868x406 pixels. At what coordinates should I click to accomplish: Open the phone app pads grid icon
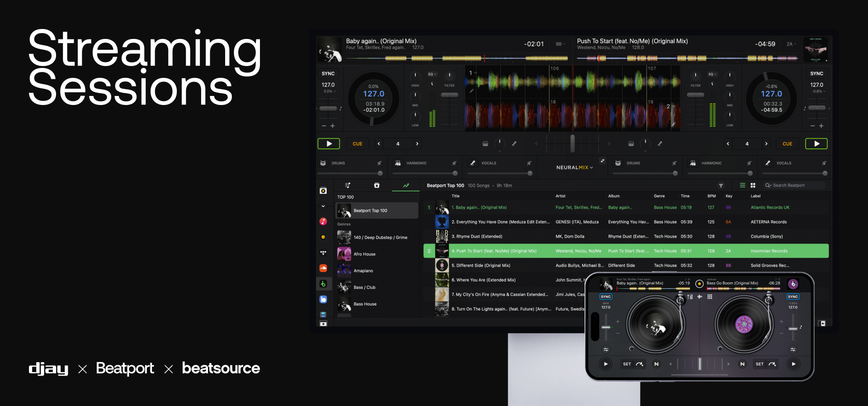coord(710,297)
